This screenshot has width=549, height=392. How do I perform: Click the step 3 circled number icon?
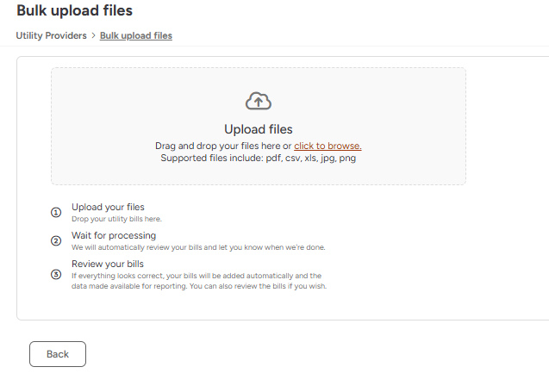point(56,274)
